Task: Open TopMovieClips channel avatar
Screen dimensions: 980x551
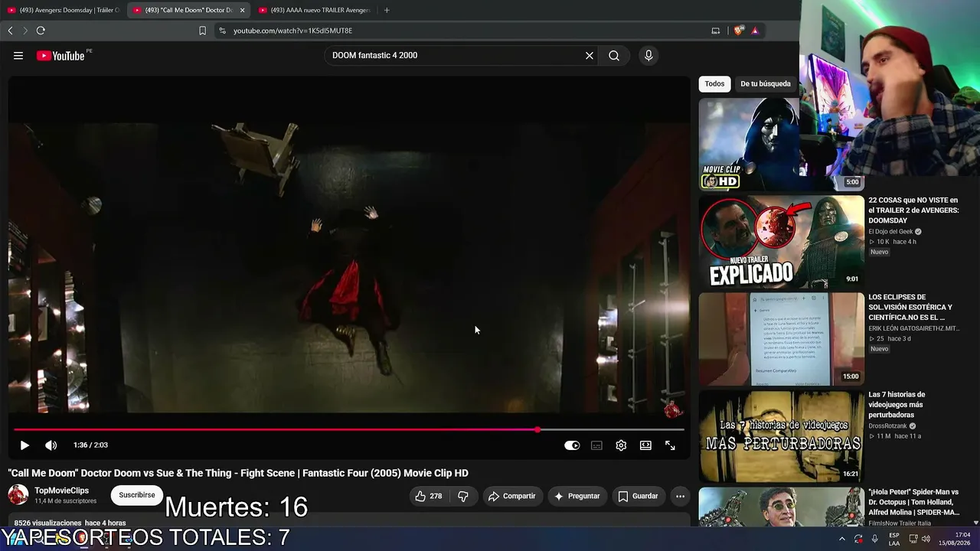Action: [x=18, y=495]
